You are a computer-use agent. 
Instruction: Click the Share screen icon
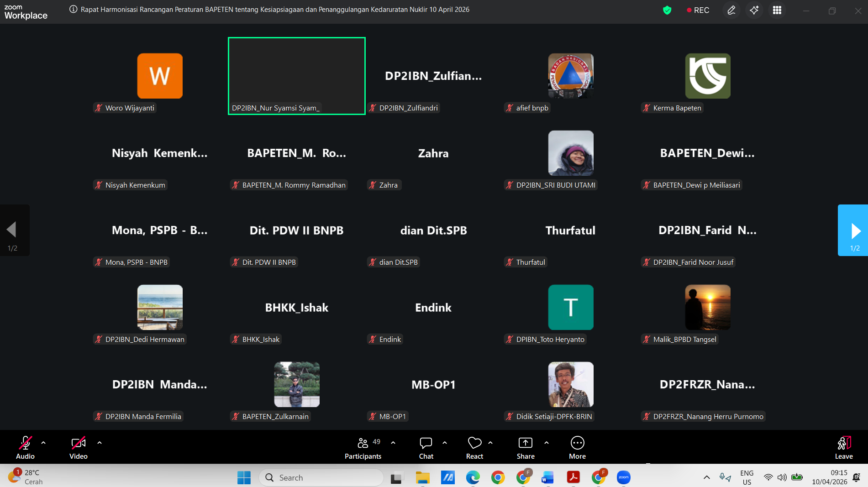(525, 448)
